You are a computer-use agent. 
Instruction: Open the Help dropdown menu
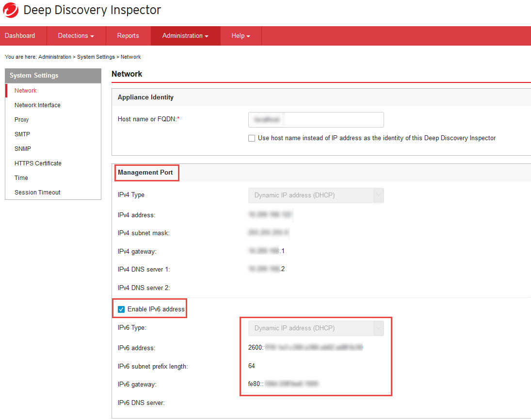point(241,36)
